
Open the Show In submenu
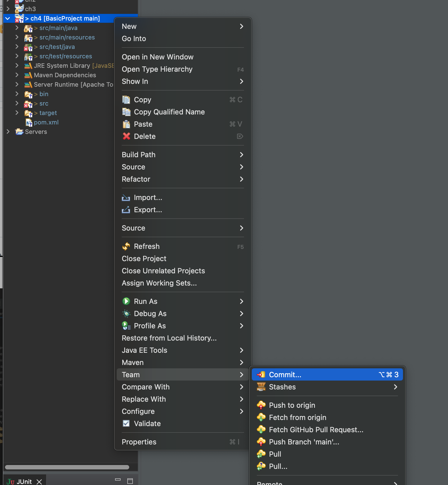tap(183, 81)
